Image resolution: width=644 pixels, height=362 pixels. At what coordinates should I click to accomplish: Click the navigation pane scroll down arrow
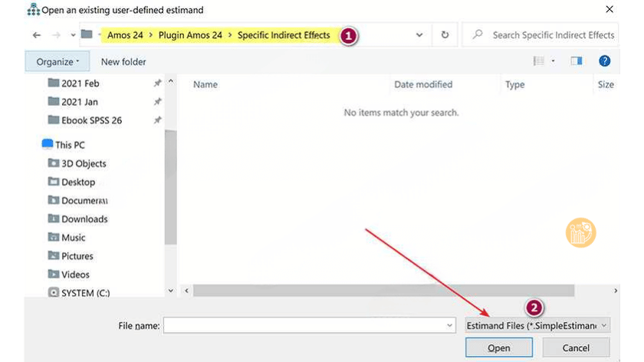(171, 291)
